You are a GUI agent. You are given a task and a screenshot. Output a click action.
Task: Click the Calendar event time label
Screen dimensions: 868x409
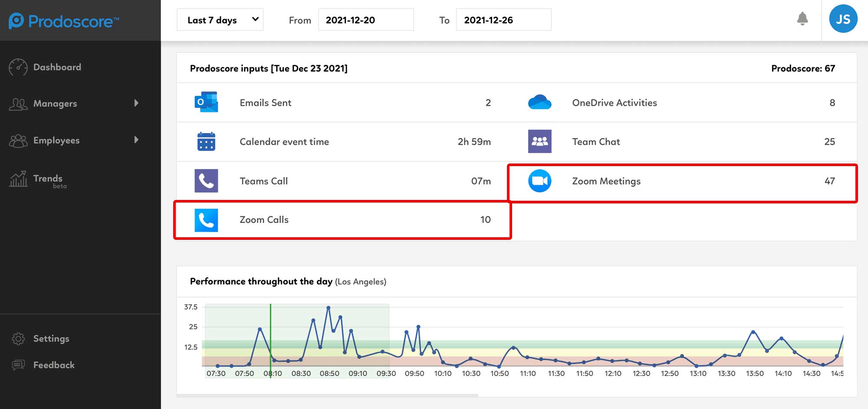(284, 142)
